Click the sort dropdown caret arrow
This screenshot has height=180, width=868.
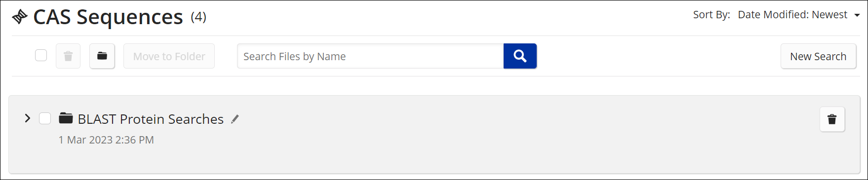click(857, 15)
